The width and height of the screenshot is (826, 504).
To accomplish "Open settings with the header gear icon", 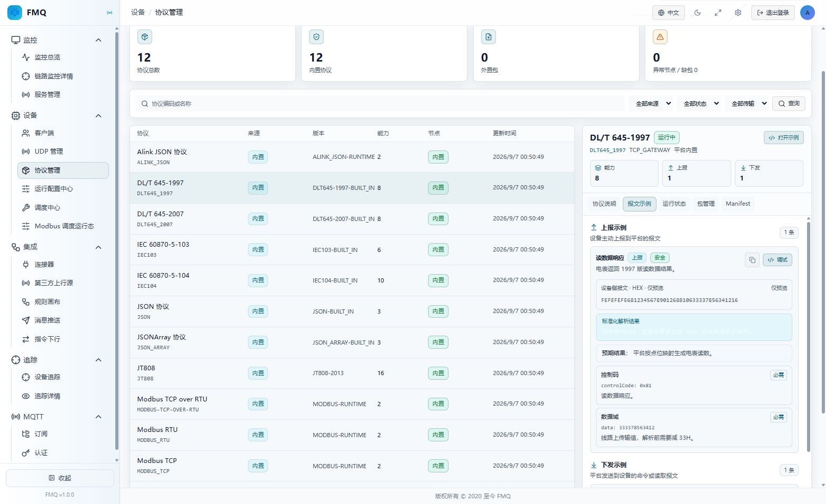I will click(x=738, y=13).
